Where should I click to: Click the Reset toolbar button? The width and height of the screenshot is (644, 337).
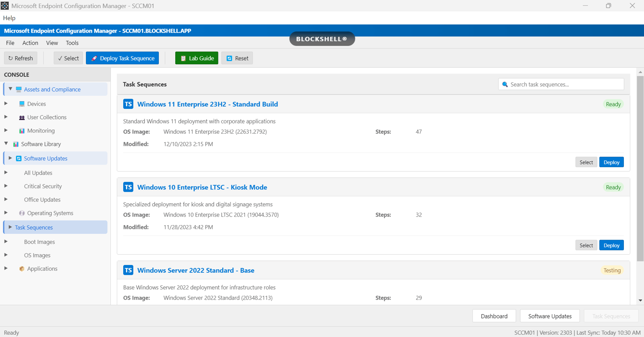237,58
